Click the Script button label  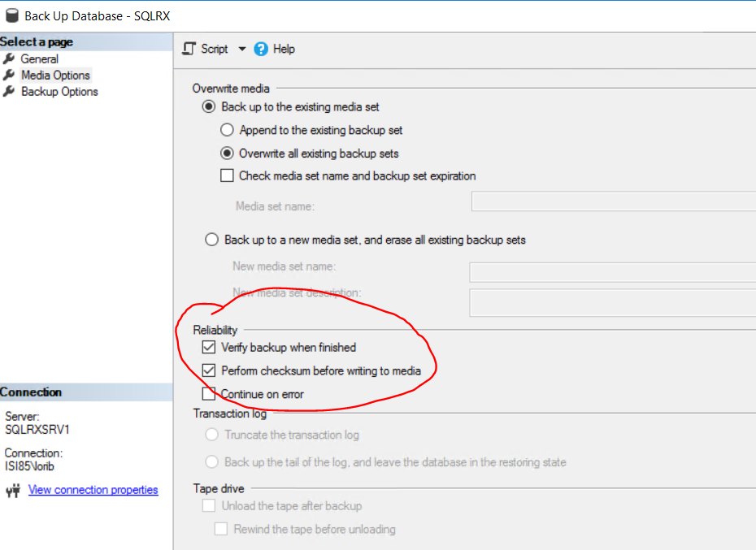pyautogui.click(x=214, y=49)
